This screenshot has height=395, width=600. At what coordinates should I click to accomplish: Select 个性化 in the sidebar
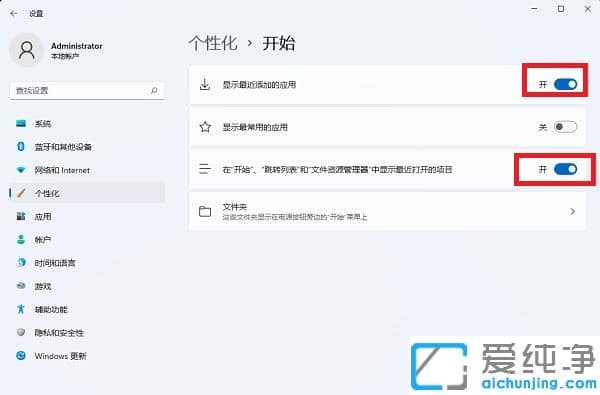pyautogui.click(x=87, y=193)
